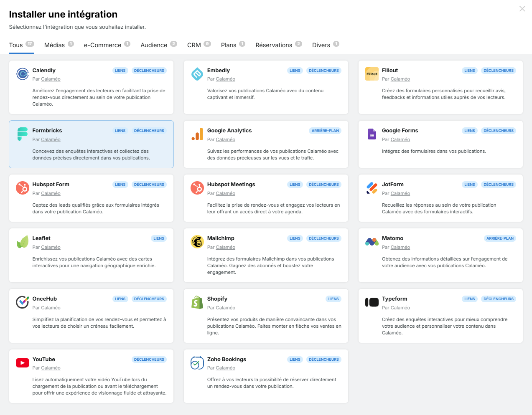The image size is (532, 415).
Task: Click LIENS tag on Fillout card
Action: click(470, 71)
